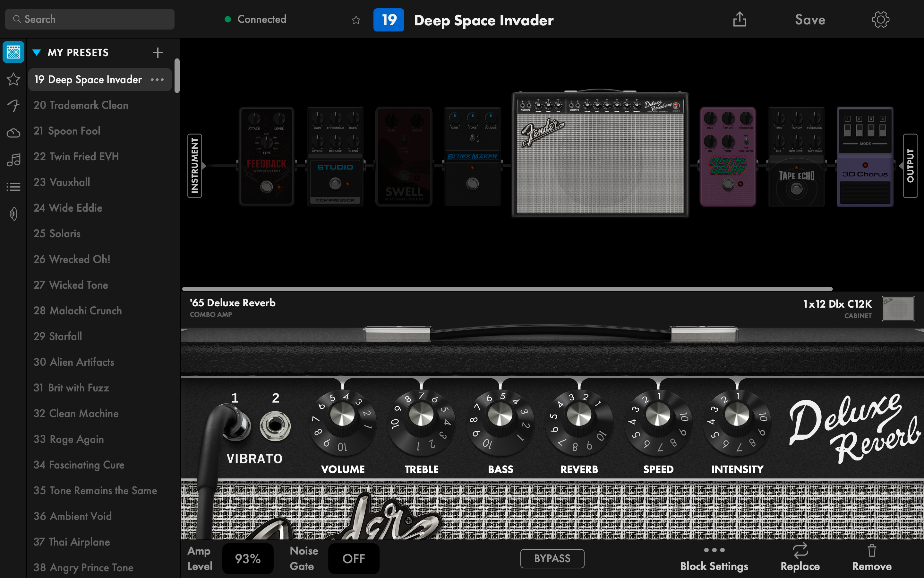Image resolution: width=924 pixels, height=578 pixels.
Task: Click the cabinet thumbnail image
Action: click(898, 309)
